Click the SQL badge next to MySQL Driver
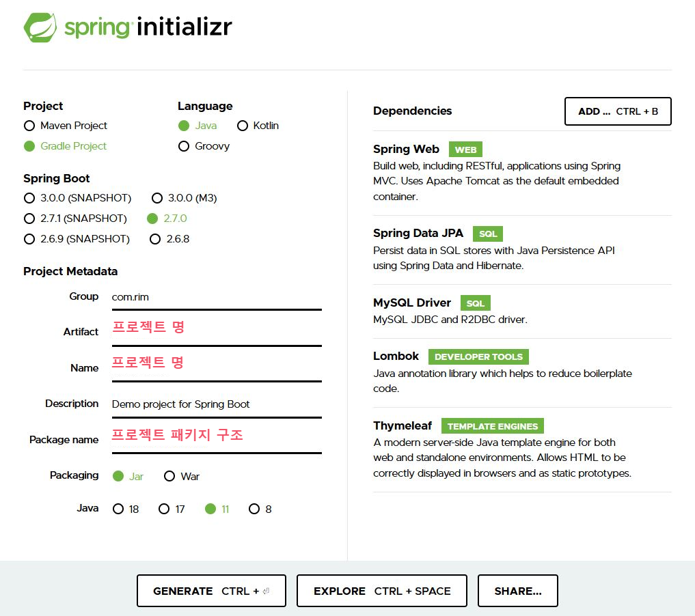Viewport: 695px width, 616px height. (x=475, y=303)
